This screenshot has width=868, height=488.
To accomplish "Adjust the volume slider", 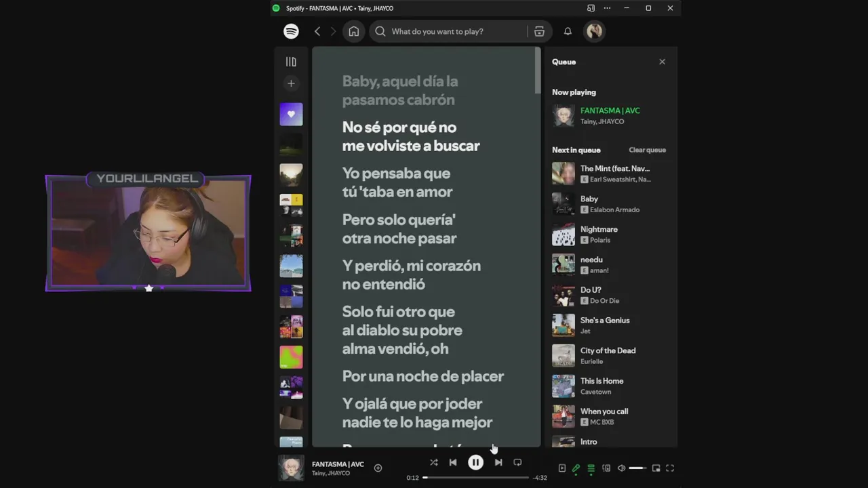I will [x=637, y=468].
